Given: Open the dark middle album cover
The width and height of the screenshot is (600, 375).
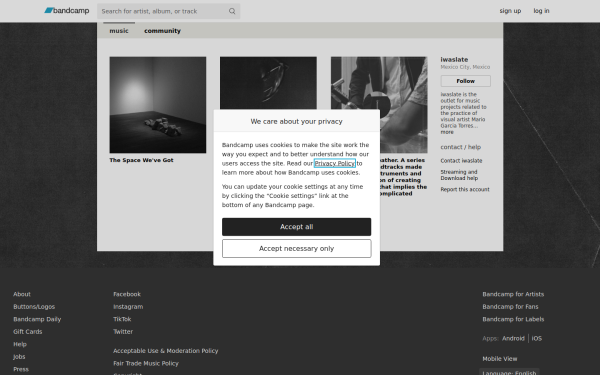Looking at the screenshot, I should (268, 83).
